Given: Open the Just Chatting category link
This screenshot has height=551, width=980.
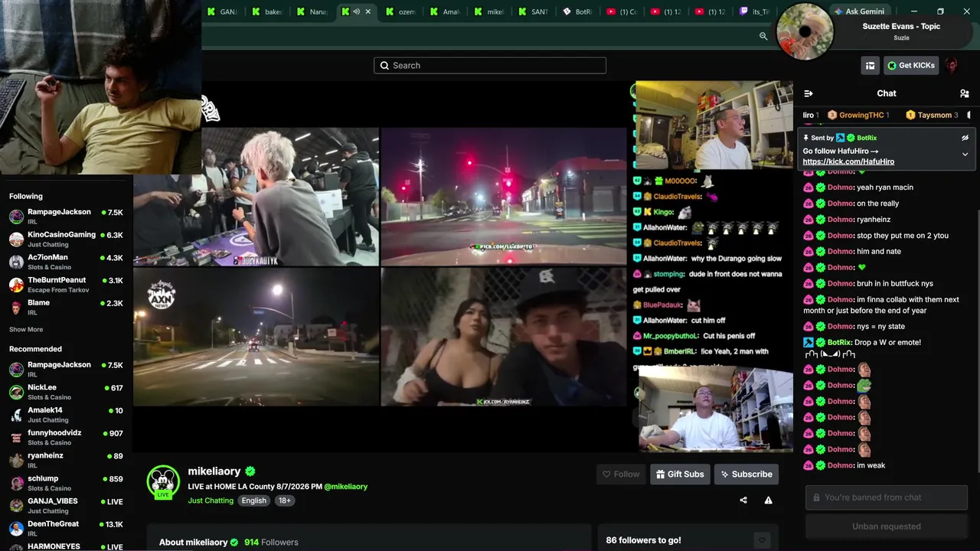Looking at the screenshot, I should [x=211, y=500].
